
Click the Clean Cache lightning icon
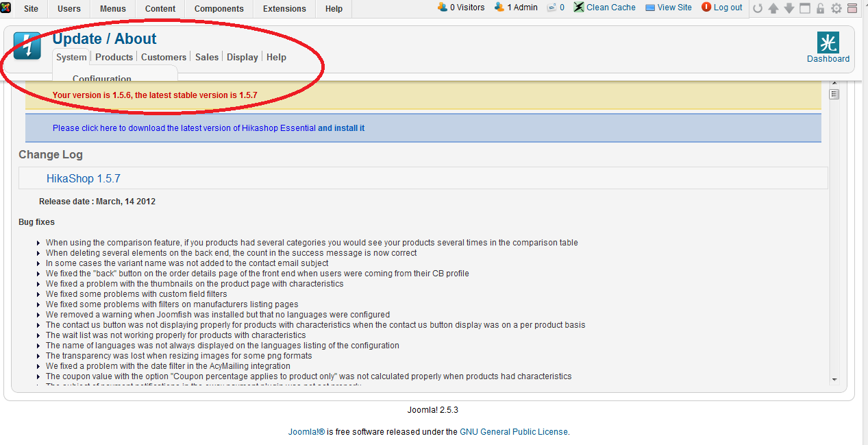click(x=579, y=8)
